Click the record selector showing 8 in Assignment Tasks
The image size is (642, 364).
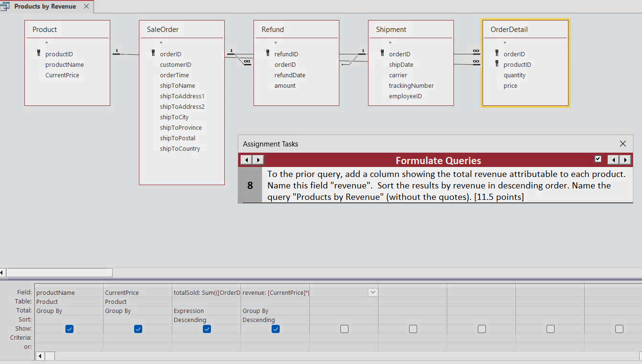point(250,185)
